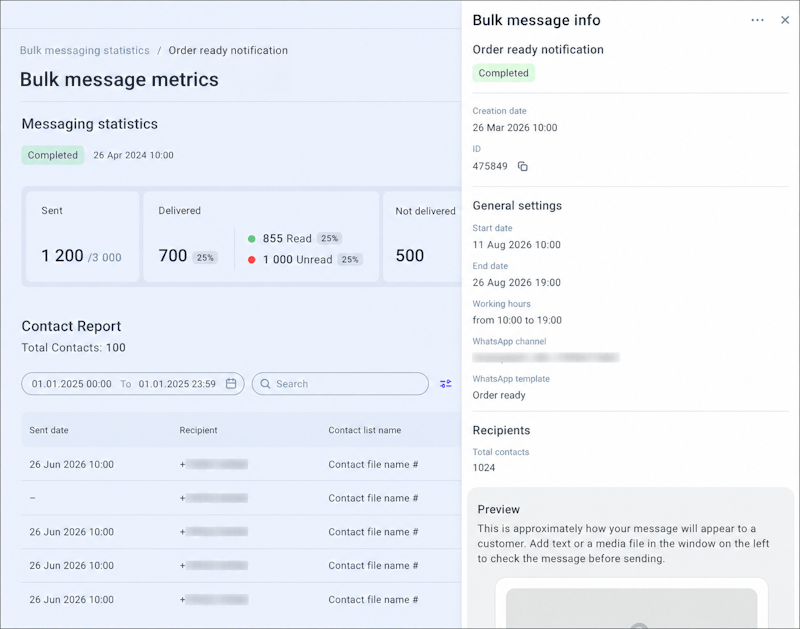This screenshot has height=629, width=800.
Task: Click working hours from 10:00 to 19:00
Action: pyautogui.click(x=517, y=320)
